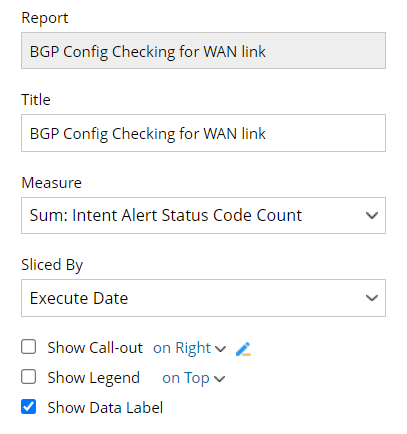The height and width of the screenshot is (434, 407).
Task: Open the 'on Right' call-out position dropdown
Action: pyautogui.click(x=189, y=348)
